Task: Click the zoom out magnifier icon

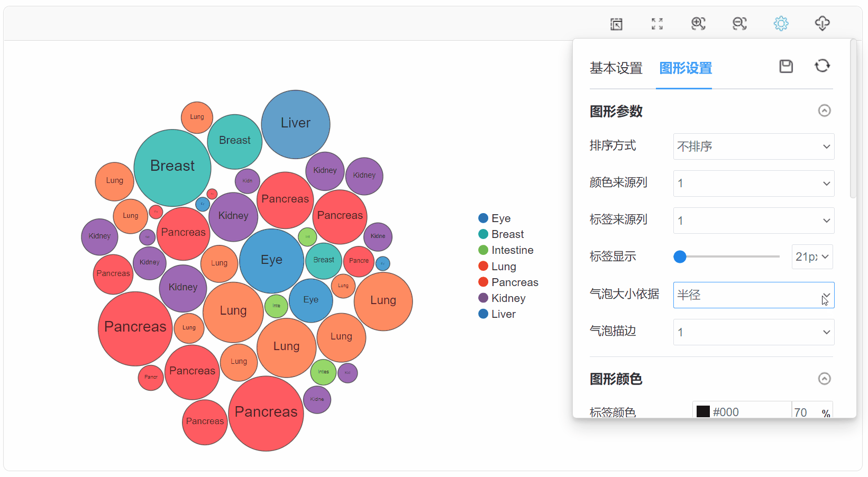Action: point(739,23)
